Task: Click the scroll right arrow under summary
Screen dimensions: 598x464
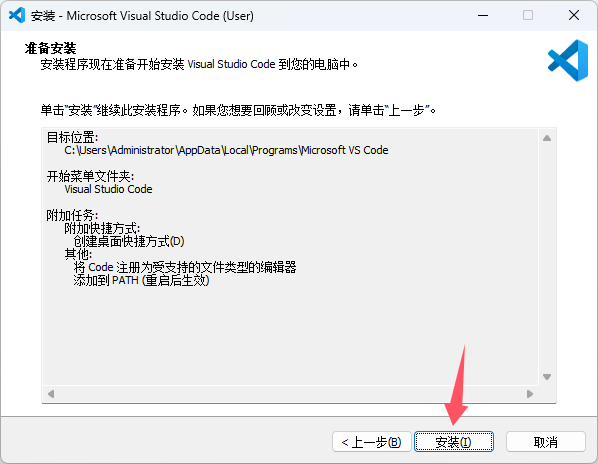Action: coord(529,393)
